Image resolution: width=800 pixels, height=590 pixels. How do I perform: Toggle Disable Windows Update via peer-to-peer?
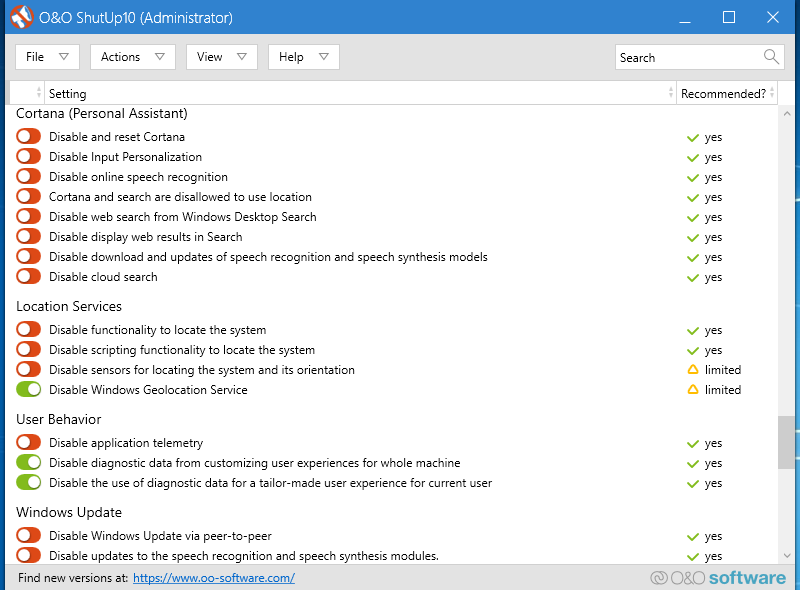[x=28, y=535]
